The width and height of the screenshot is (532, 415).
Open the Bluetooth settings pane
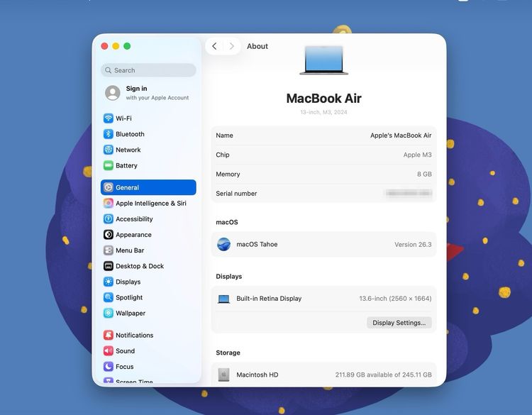click(148, 134)
